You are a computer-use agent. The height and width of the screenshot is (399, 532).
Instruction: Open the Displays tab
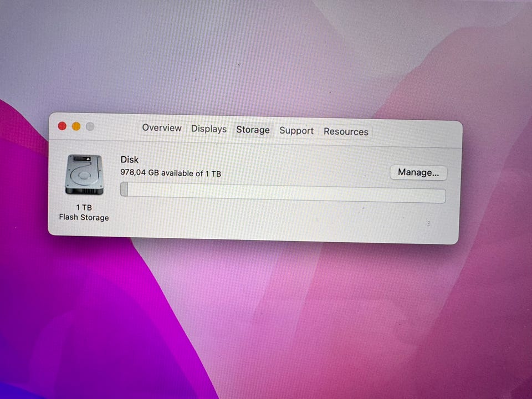209,129
